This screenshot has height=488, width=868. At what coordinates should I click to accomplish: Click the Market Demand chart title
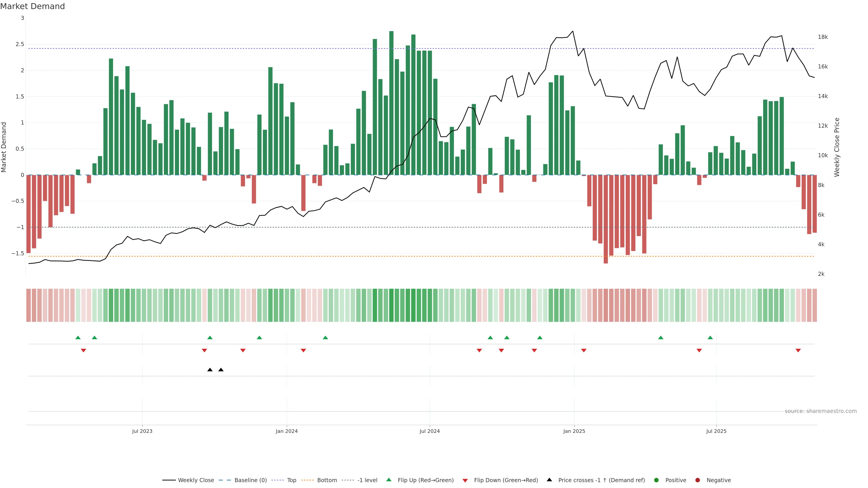(x=33, y=6)
